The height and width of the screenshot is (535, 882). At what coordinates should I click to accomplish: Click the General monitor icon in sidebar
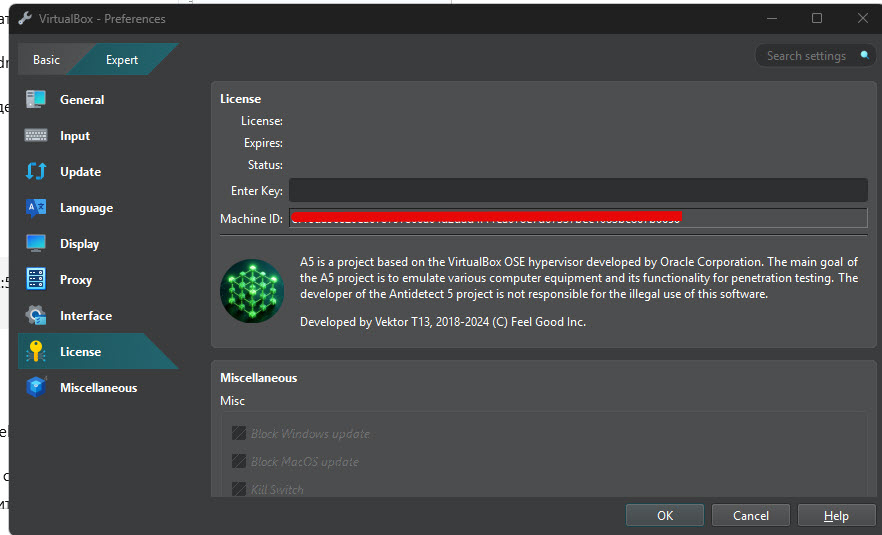click(36, 100)
